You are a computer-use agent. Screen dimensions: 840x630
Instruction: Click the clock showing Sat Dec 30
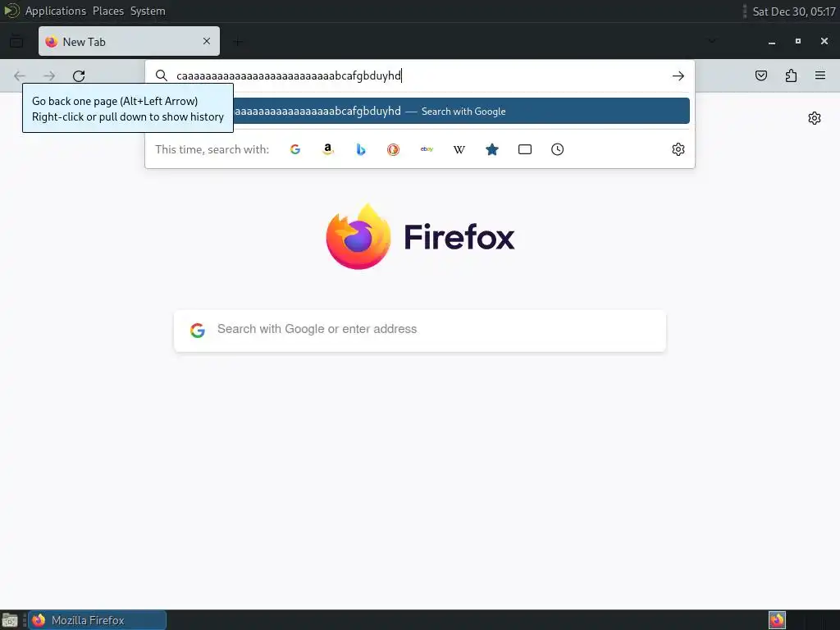point(794,11)
